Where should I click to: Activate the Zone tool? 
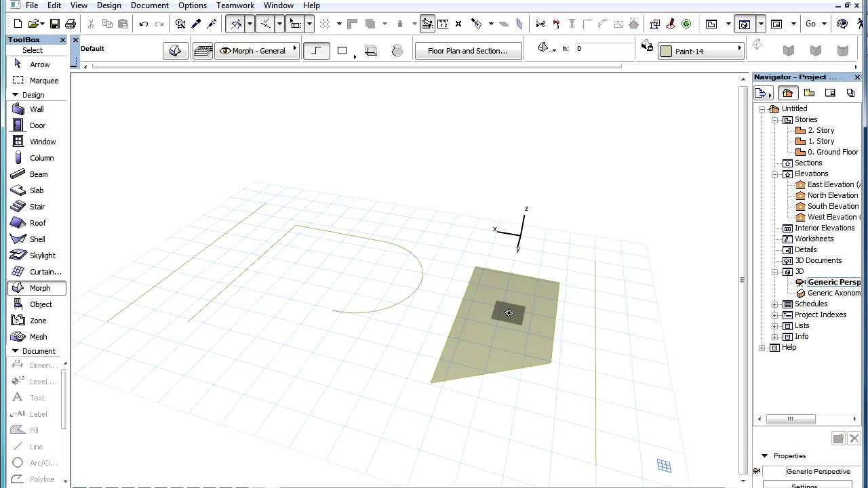(37, 321)
